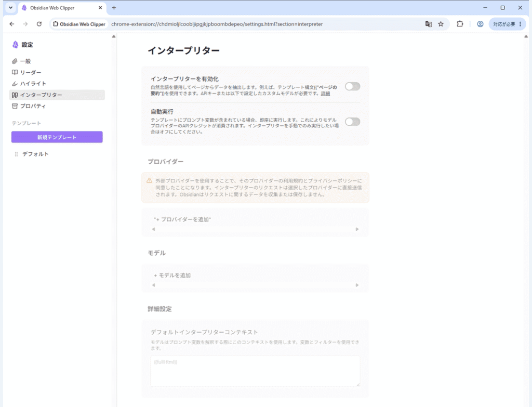Open the ハイライト settings section
This screenshot has height=407, width=532.
(x=57, y=84)
